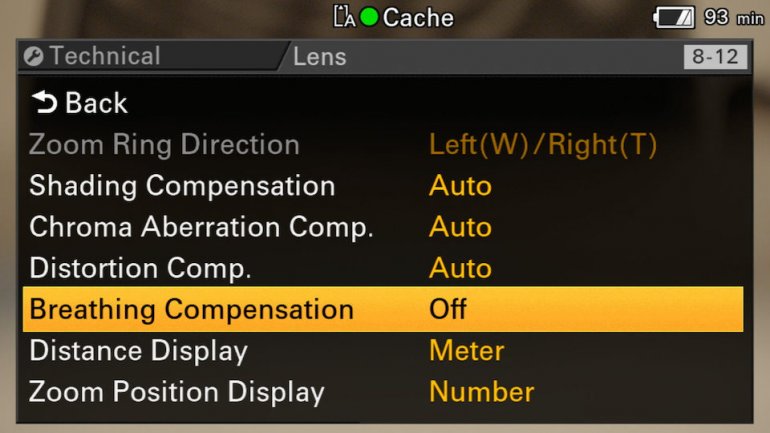Click the green recording status dot

point(369,18)
